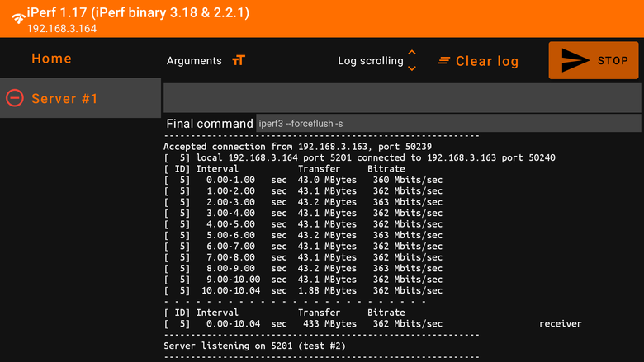Select the Server #1 entry
The width and height of the screenshot is (644, 362).
click(81, 98)
